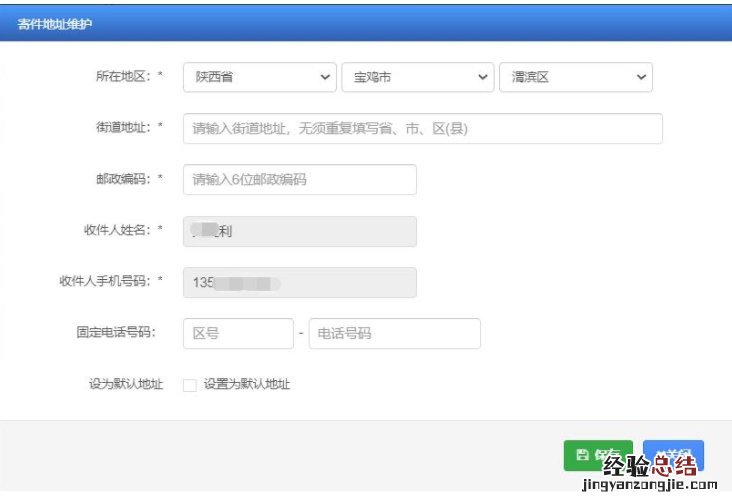Focus the 邮政编码 postal code field

[x=299, y=180]
